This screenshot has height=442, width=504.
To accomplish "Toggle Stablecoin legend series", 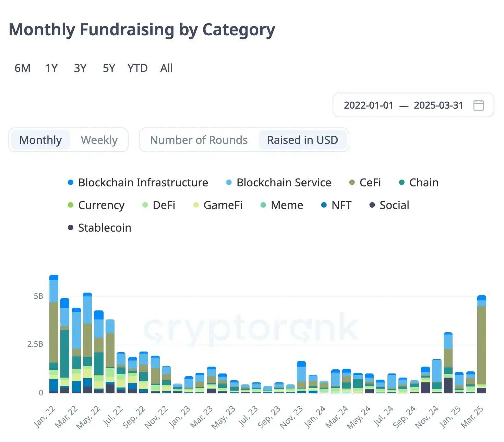I will 104,228.
